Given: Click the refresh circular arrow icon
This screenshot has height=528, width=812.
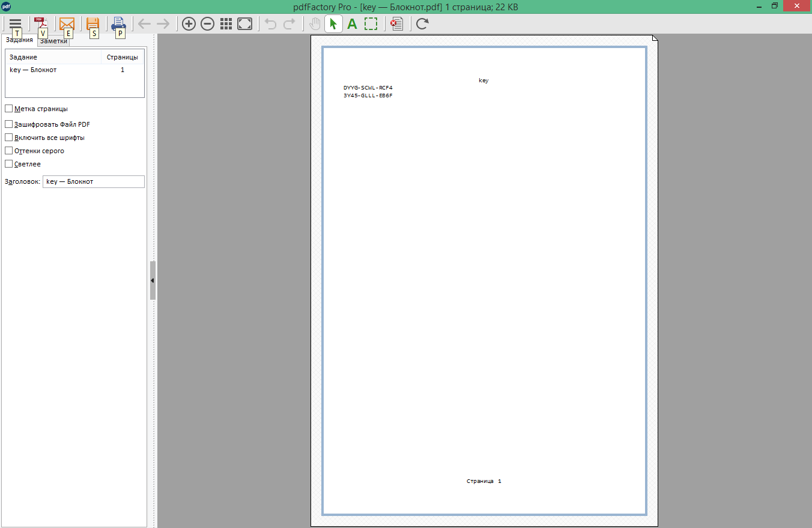Looking at the screenshot, I should (x=422, y=23).
